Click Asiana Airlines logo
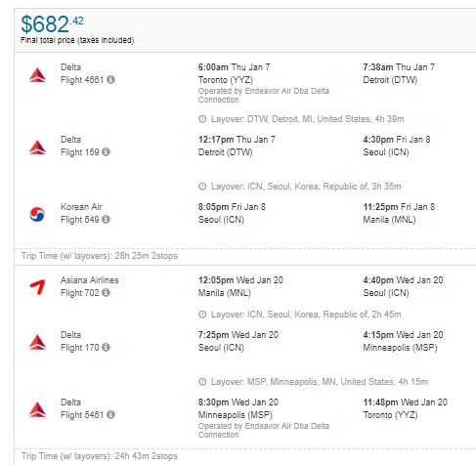The image size is (476, 465). coord(37,287)
